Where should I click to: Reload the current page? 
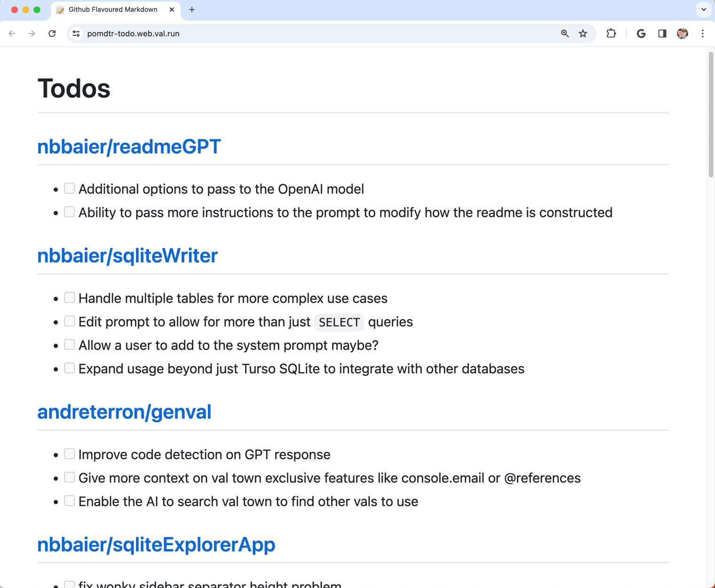(52, 33)
